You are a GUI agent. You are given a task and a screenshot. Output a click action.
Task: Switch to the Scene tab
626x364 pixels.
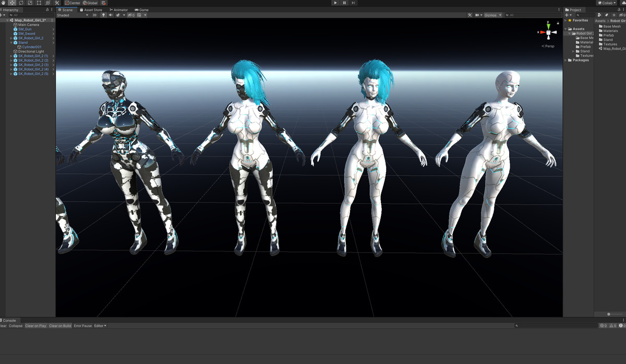(x=65, y=10)
